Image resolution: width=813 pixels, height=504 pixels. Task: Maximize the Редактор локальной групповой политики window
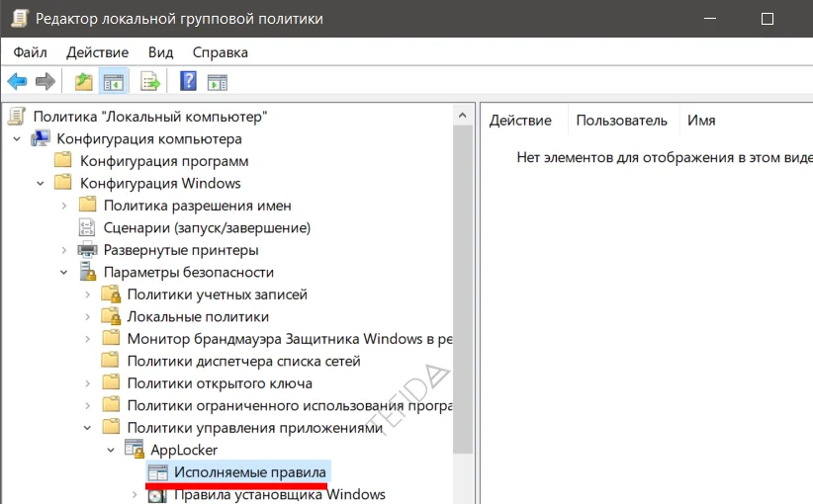[768, 19]
